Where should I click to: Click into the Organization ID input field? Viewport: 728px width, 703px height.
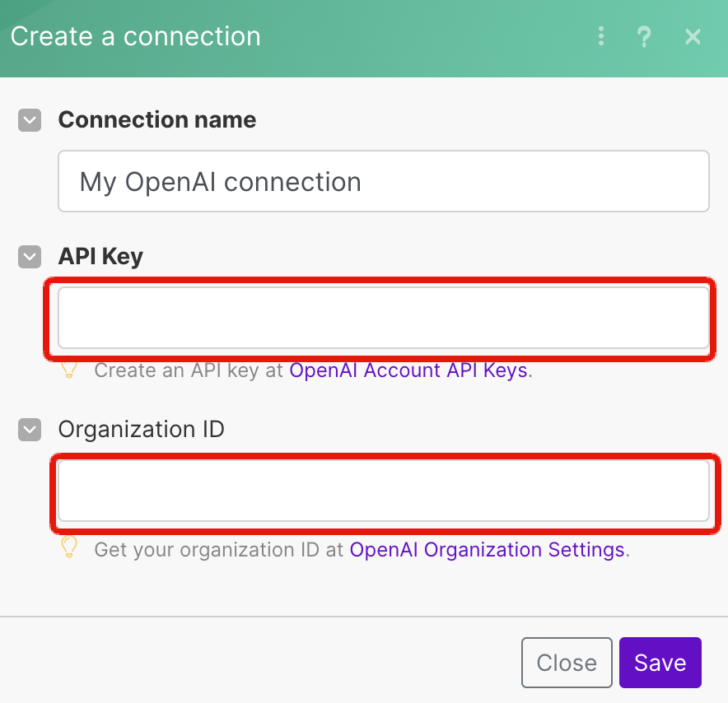[x=384, y=491]
